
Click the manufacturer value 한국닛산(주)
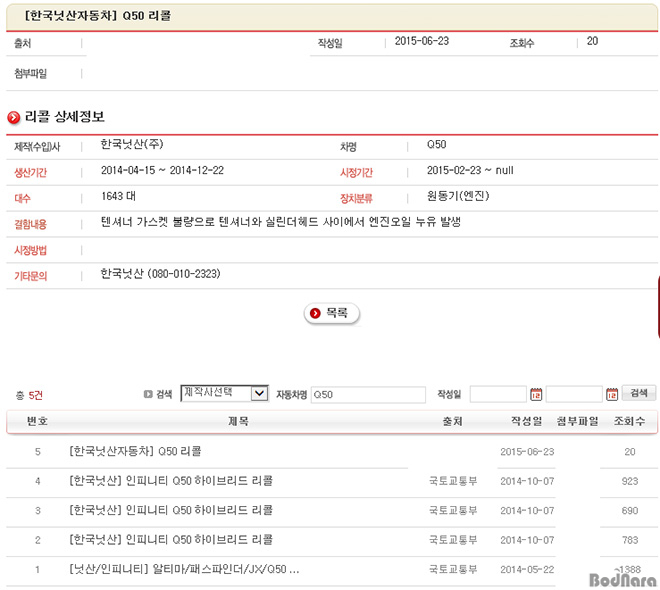(x=132, y=144)
